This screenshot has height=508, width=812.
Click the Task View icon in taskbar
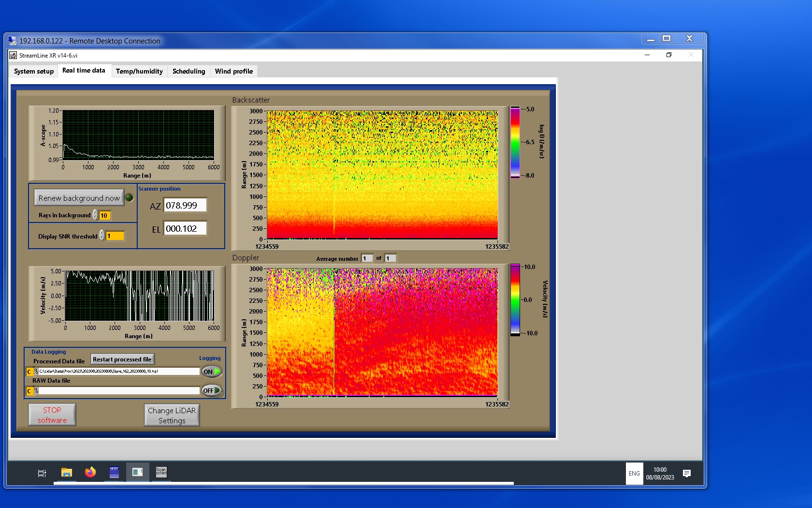(42, 473)
